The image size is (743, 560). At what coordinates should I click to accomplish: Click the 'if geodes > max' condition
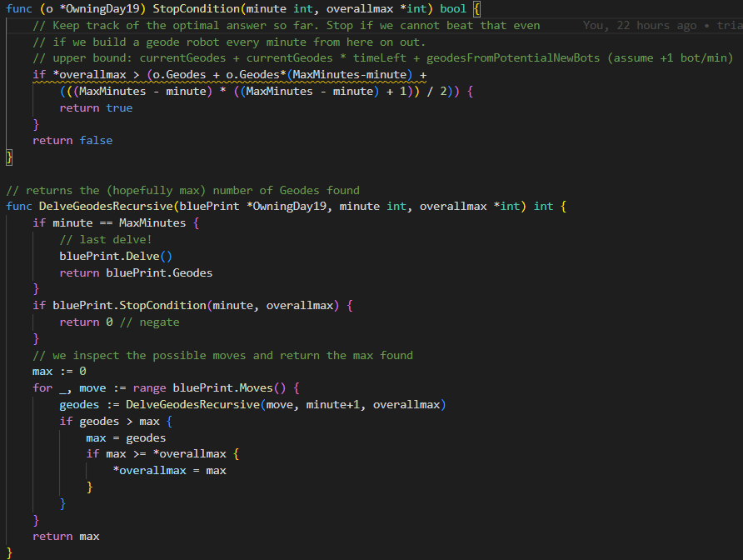click(x=109, y=422)
